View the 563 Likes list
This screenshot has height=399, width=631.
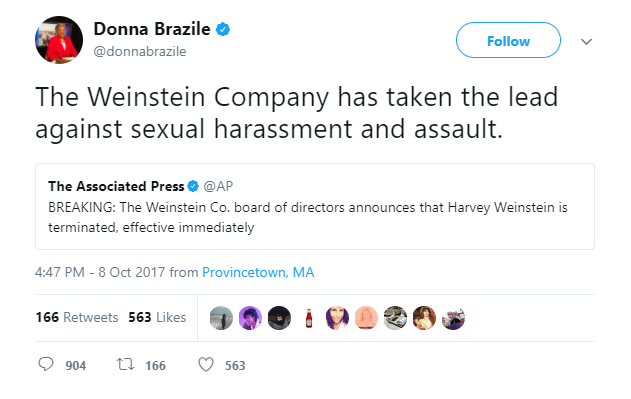tap(157, 317)
